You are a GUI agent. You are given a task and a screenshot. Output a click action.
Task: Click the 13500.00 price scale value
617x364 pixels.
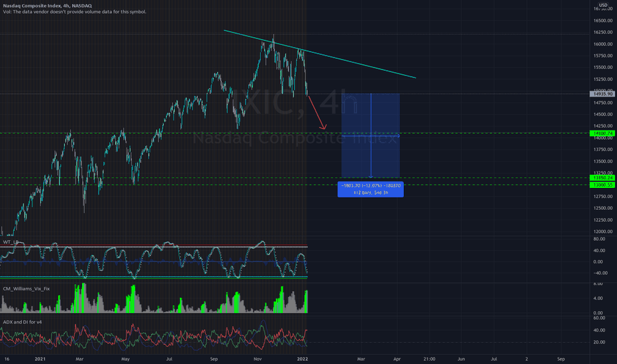603,161
